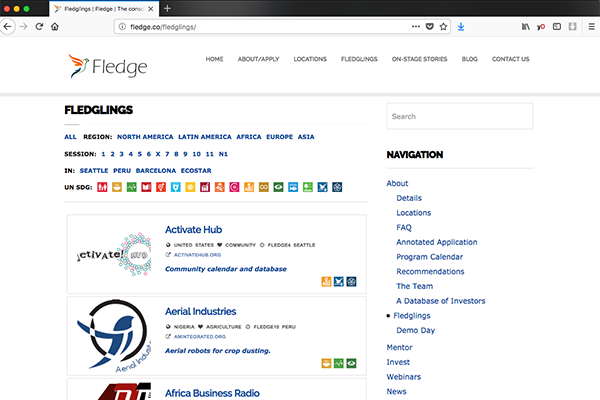Open Program Calendar sidebar link
The height and width of the screenshot is (400, 600).
[429, 257]
